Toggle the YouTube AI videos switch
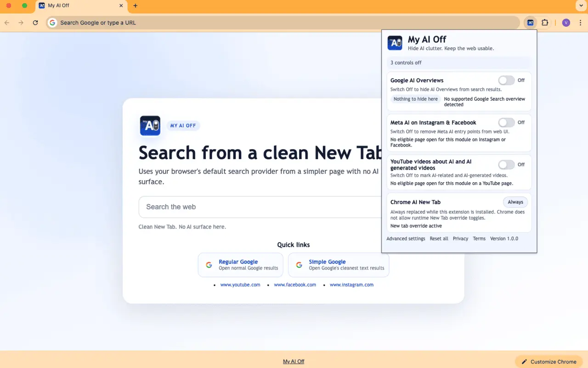The image size is (588, 368). 507,164
